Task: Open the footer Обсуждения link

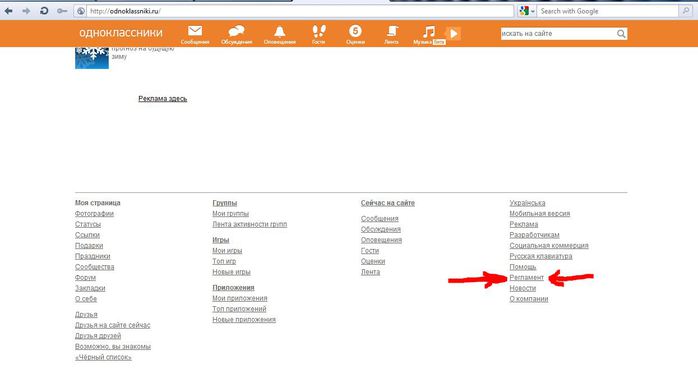Action: [x=381, y=229]
